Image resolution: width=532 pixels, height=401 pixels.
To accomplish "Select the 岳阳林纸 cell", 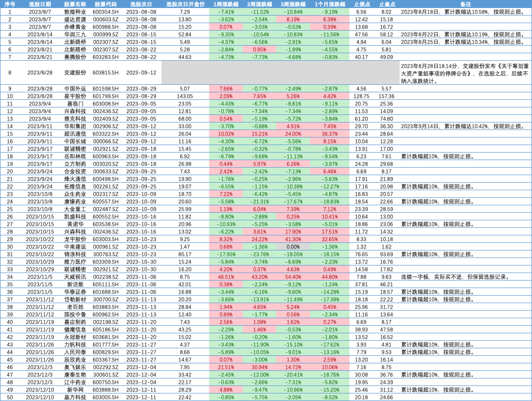I will click(75, 157).
